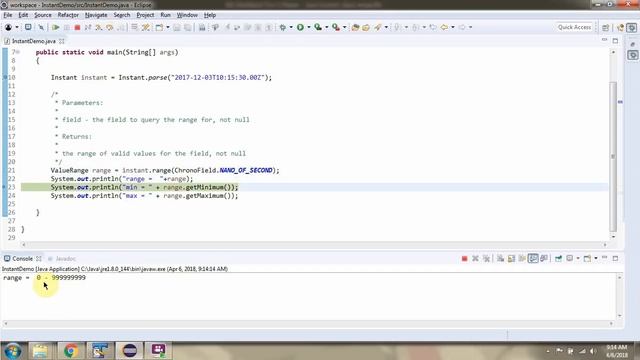
Task: Click the breakpoint marker at line 10
Action: click(5, 77)
